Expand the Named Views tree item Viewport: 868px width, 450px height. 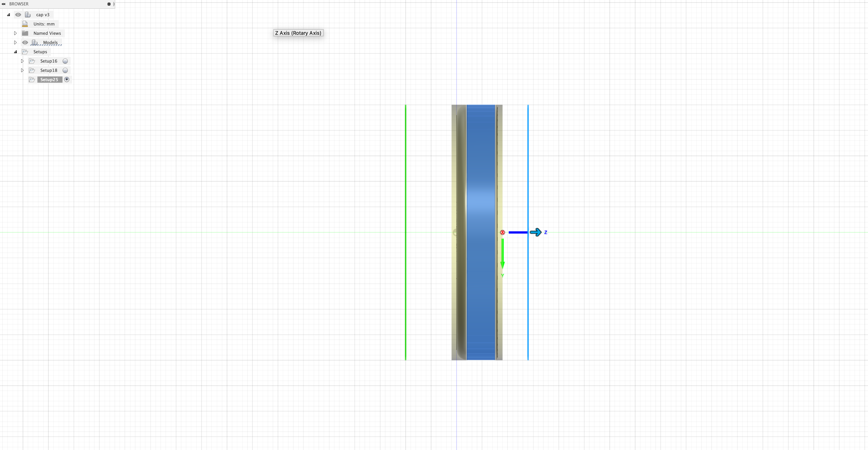pyautogui.click(x=15, y=33)
